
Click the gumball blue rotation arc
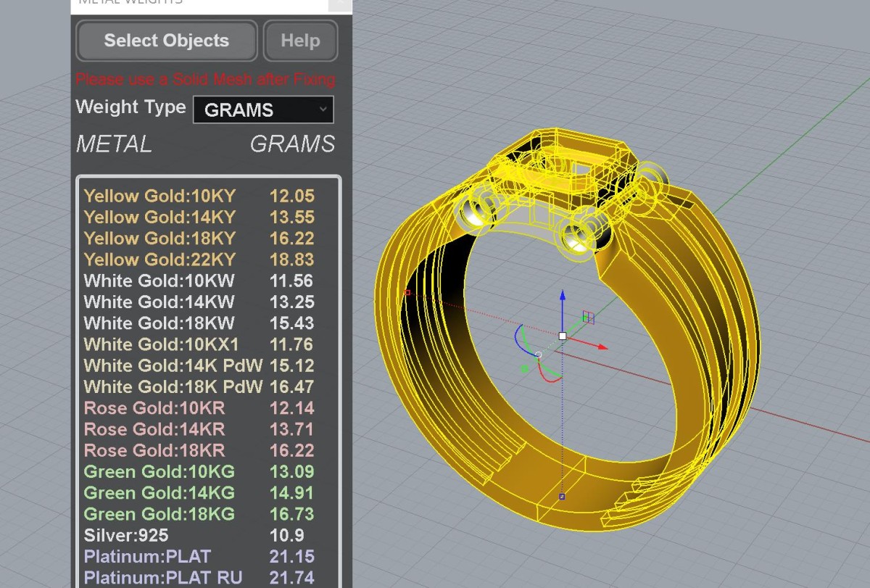[x=518, y=337]
